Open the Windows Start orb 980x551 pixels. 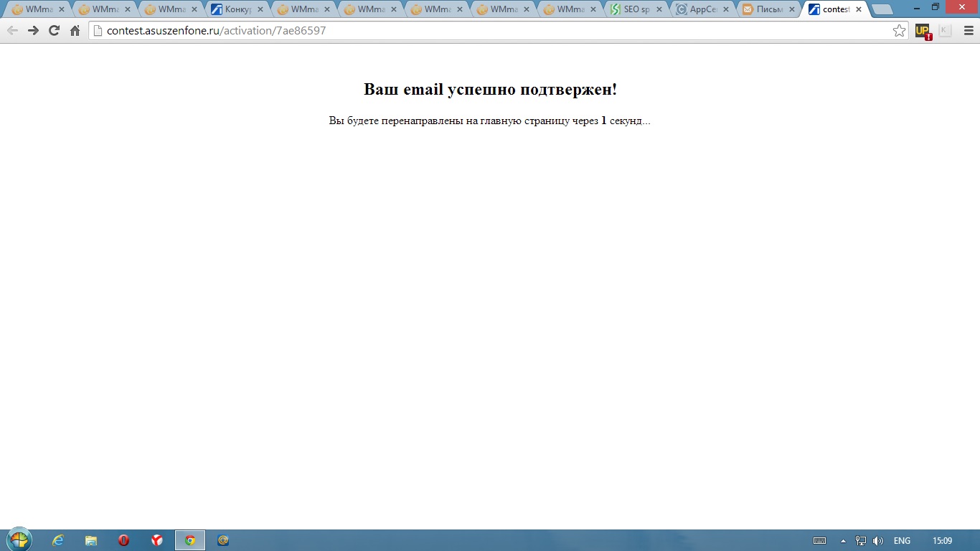(x=19, y=540)
